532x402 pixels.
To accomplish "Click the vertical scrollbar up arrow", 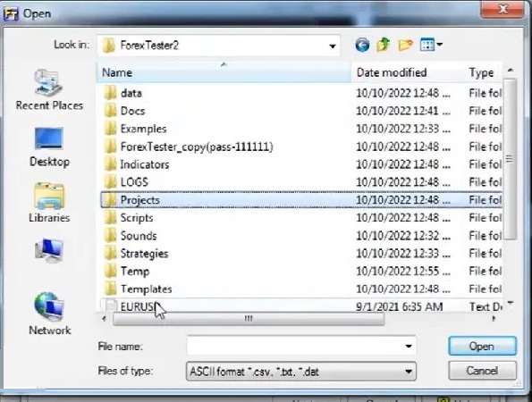I will pyautogui.click(x=510, y=71).
